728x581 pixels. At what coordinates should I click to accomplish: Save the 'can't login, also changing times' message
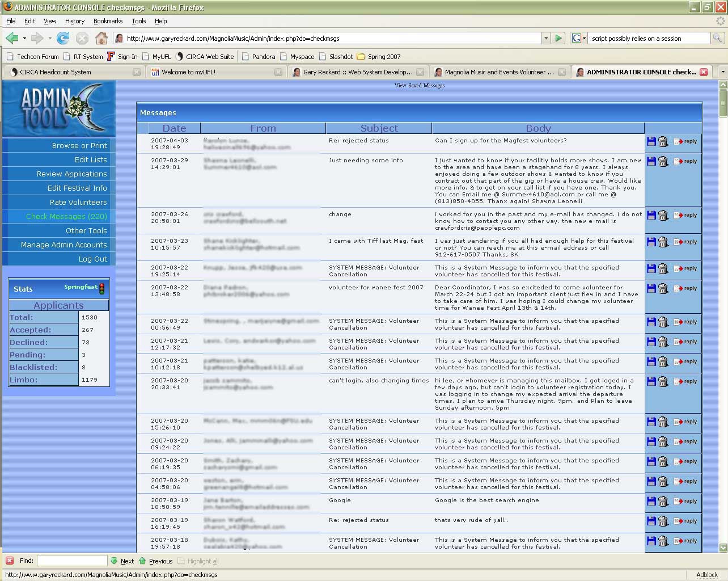pyautogui.click(x=651, y=381)
